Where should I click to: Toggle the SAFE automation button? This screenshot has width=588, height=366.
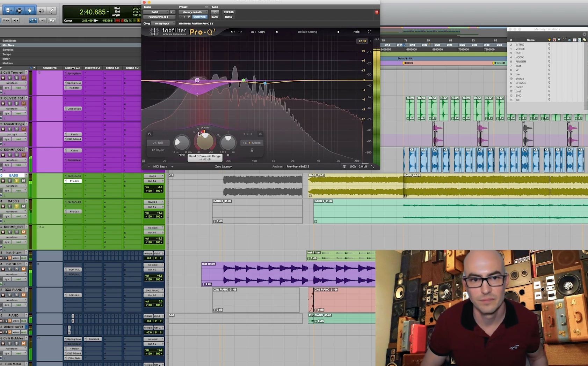pyautogui.click(x=215, y=17)
